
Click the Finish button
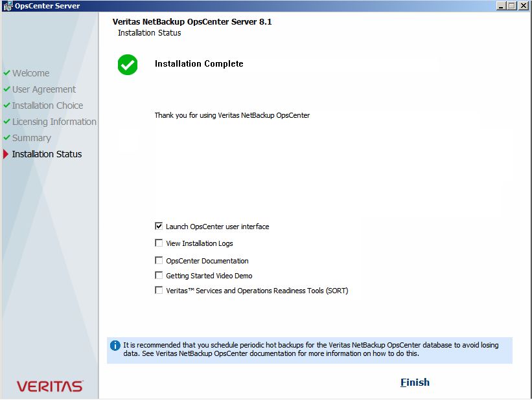click(x=415, y=383)
